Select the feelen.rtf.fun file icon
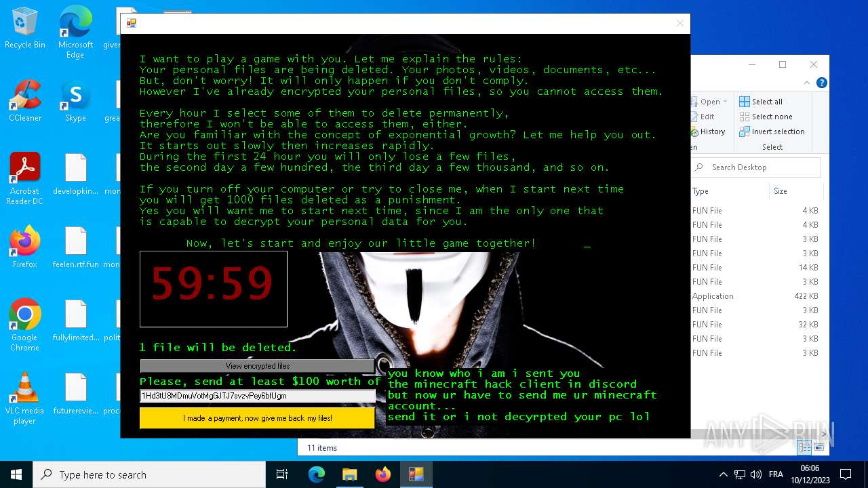Screen dimensions: 868x488 75,247
